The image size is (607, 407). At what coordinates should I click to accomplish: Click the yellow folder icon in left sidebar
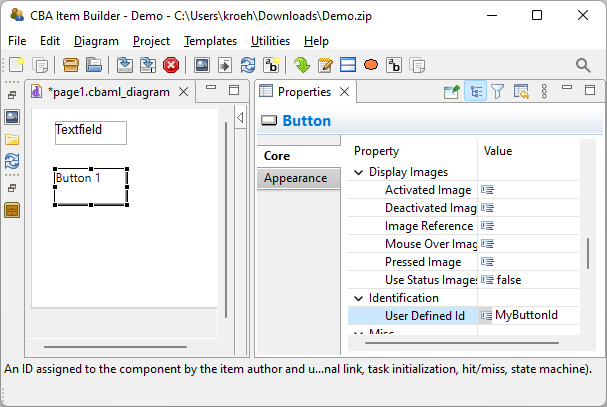pos(12,139)
